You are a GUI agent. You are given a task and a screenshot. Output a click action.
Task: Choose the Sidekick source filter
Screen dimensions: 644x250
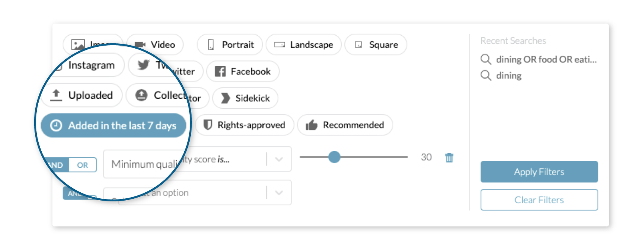245,98
